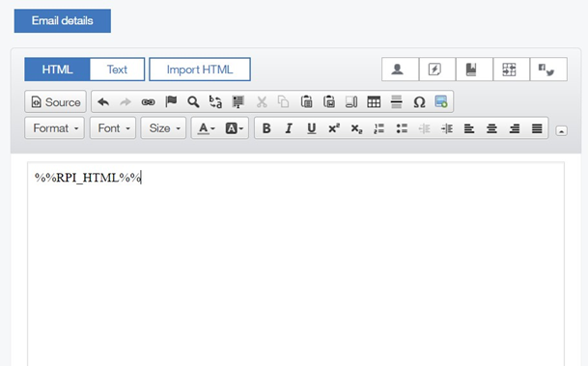Image resolution: width=588 pixels, height=366 pixels.
Task: Click the Decrease Indent icon
Action: click(424, 128)
